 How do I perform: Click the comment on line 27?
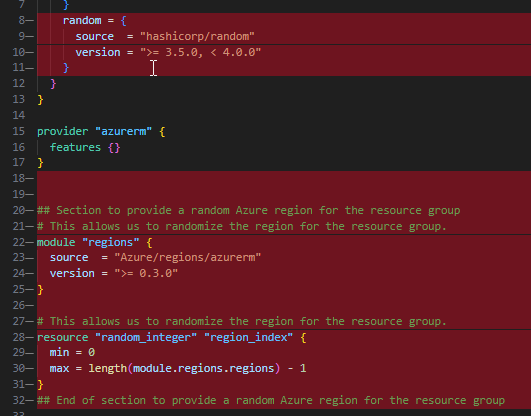click(242, 321)
